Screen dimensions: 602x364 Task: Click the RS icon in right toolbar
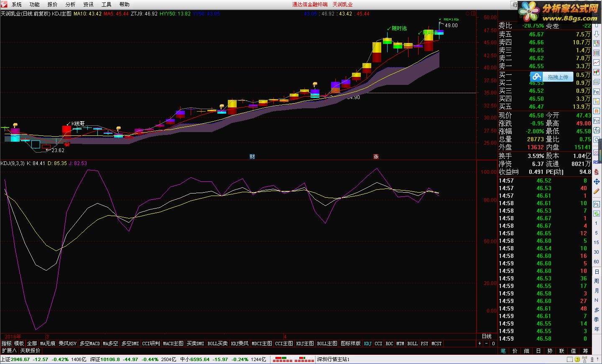[x=596, y=163]
